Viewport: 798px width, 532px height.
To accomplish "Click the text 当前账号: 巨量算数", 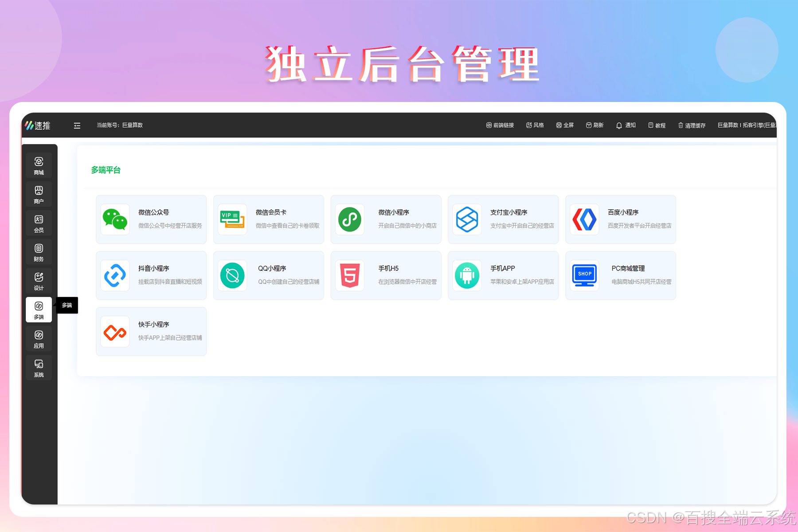I will 120,125.
